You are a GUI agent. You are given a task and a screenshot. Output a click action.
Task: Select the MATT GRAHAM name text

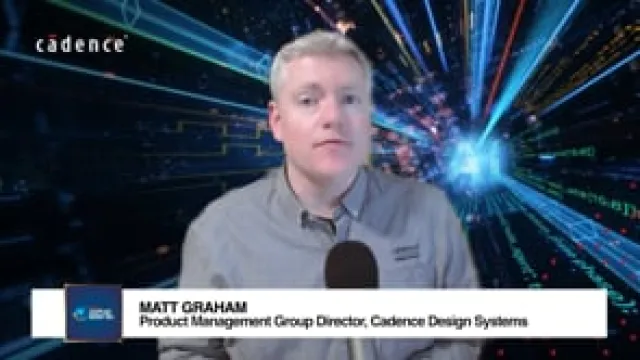(193, 307)
